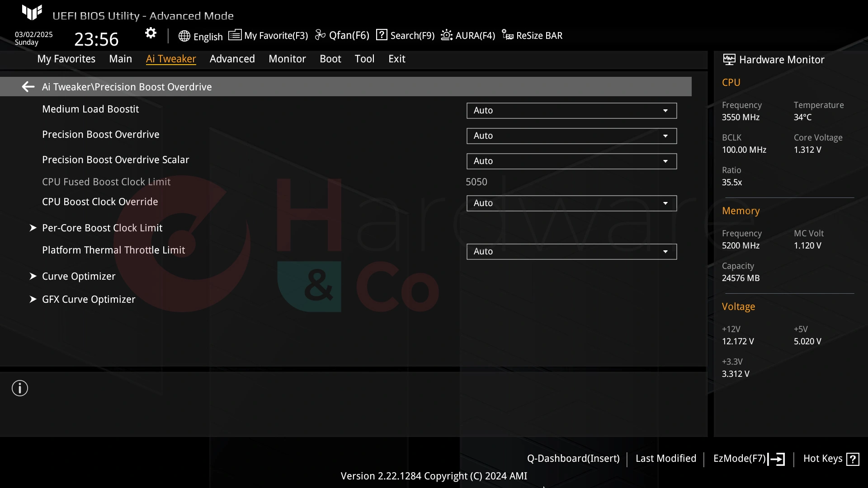Click the Search question mark icon
The image size is (868, 488).
point(382,35)
